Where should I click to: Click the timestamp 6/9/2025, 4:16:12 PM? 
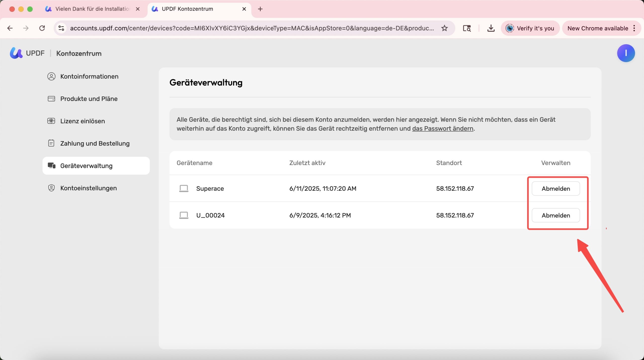tap(320, 215)
